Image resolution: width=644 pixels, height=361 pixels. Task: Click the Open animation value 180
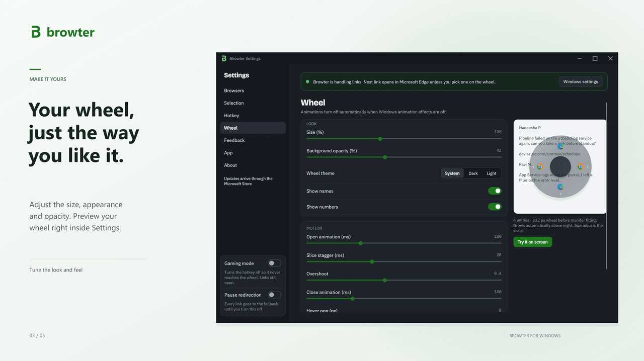[x=498, y=237]
